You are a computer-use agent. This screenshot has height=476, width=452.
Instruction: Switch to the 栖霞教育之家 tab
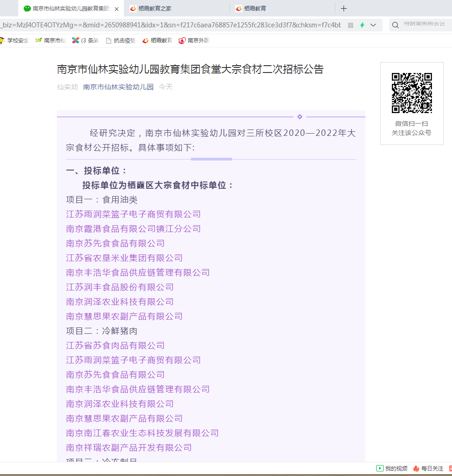(x=176, y=9)
